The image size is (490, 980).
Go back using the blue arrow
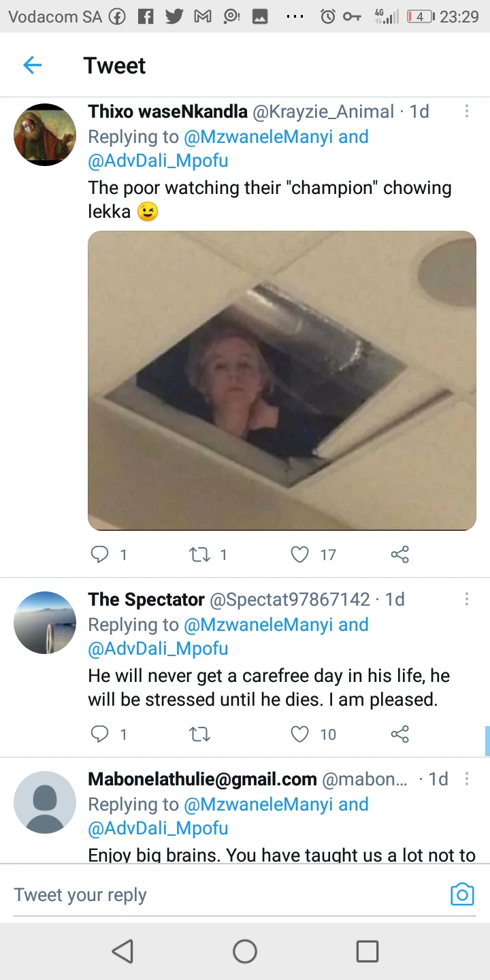point(32,65)
